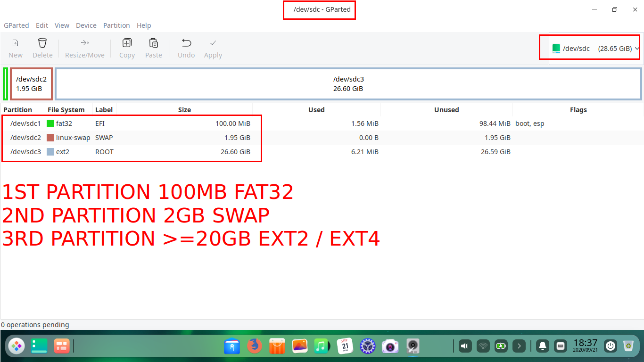Open the volume control in the tray
This screenshot has width=644, height=362.
[465, 346]
